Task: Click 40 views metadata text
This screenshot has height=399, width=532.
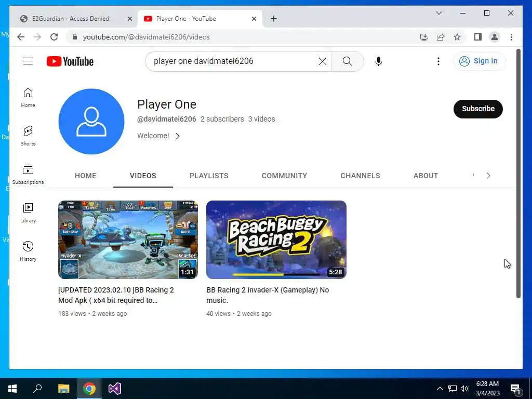Action: coord(218,313)
